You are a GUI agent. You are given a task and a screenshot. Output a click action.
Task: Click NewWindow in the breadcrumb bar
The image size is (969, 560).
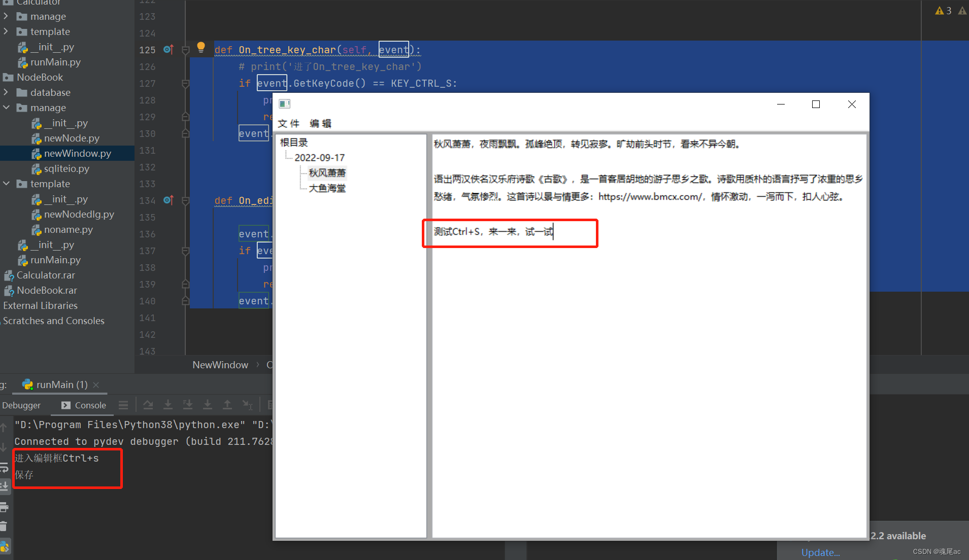point(220,365)
